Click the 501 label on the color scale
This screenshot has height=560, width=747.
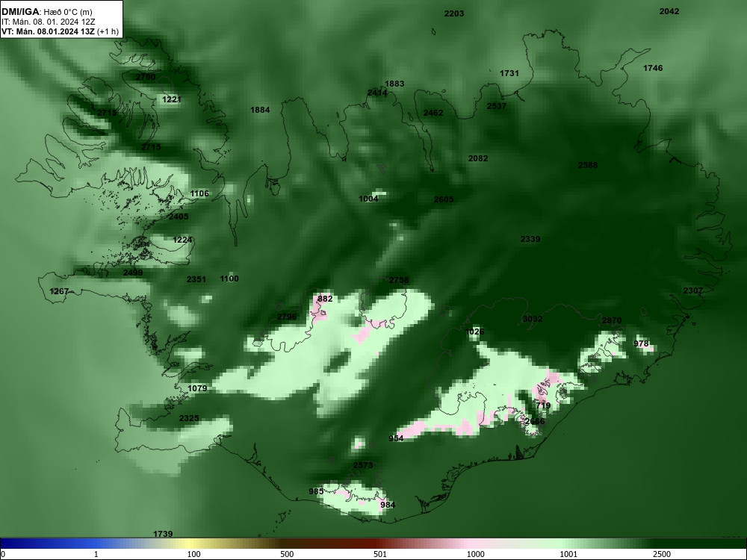379,554
